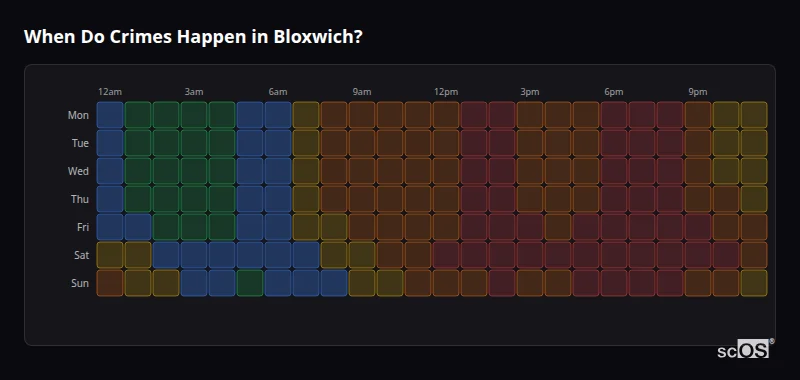
Task: Click the Friday 4pm orange cell
Action: coord(558,227)
